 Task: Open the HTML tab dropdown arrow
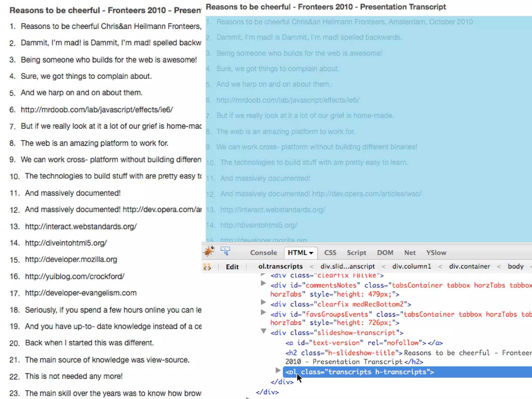pyautogui.click(x=311, y=253)
